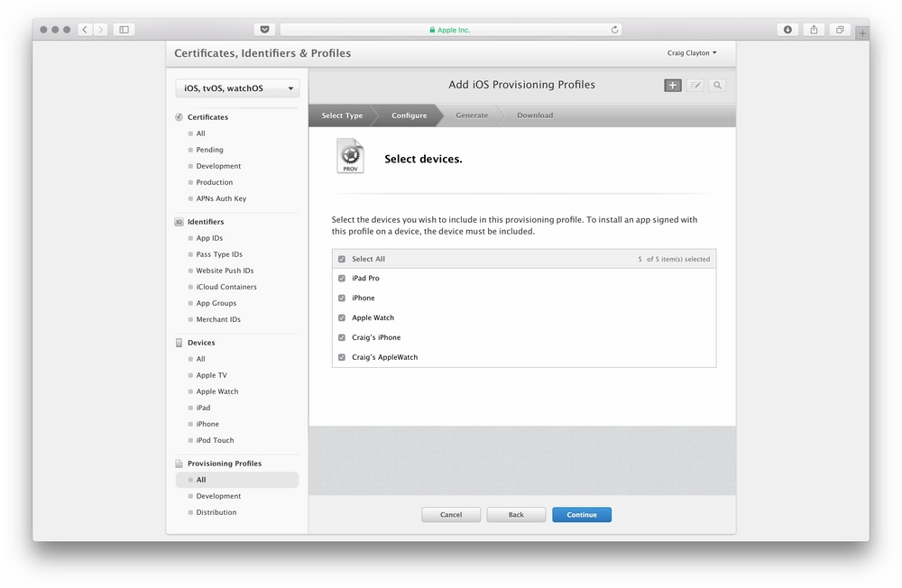Show all tabs overview icon

pyautogui.click(x=840, y=30)
